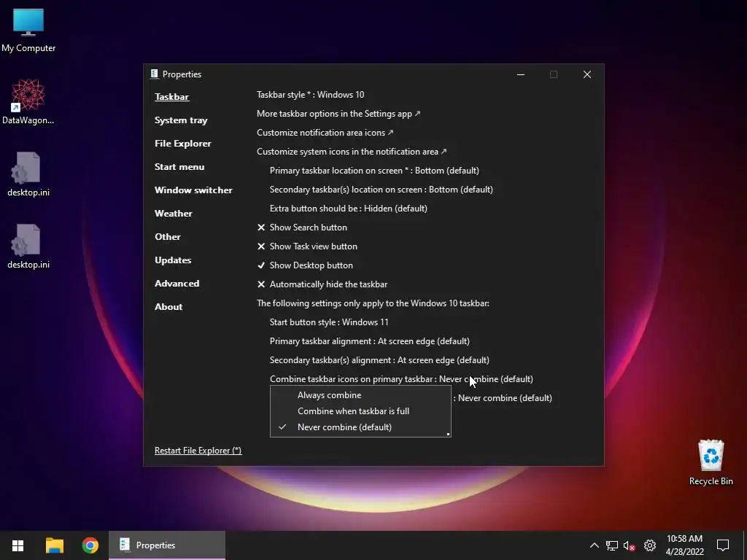Click text about Windows 10 taskbar settings
This screenshot has height=560, width=747.
(x=373, y=303)
